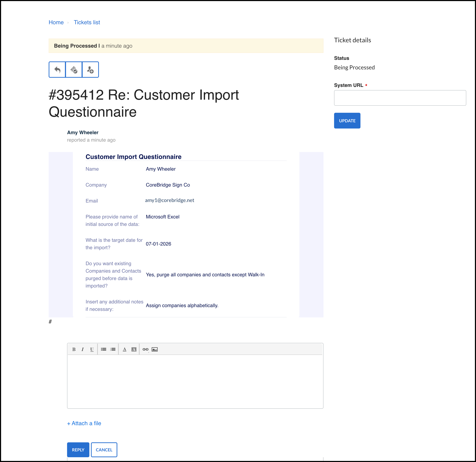The width and height of the screenshot is (476, 462).
Task: Click the 'Do you want existing Companies' question label
Action: 113,275
